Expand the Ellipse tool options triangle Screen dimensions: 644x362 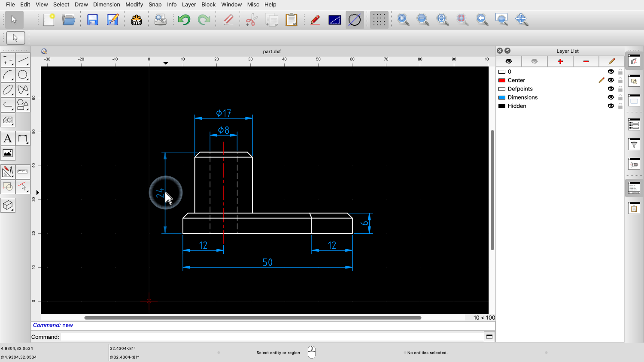[12, 94]
